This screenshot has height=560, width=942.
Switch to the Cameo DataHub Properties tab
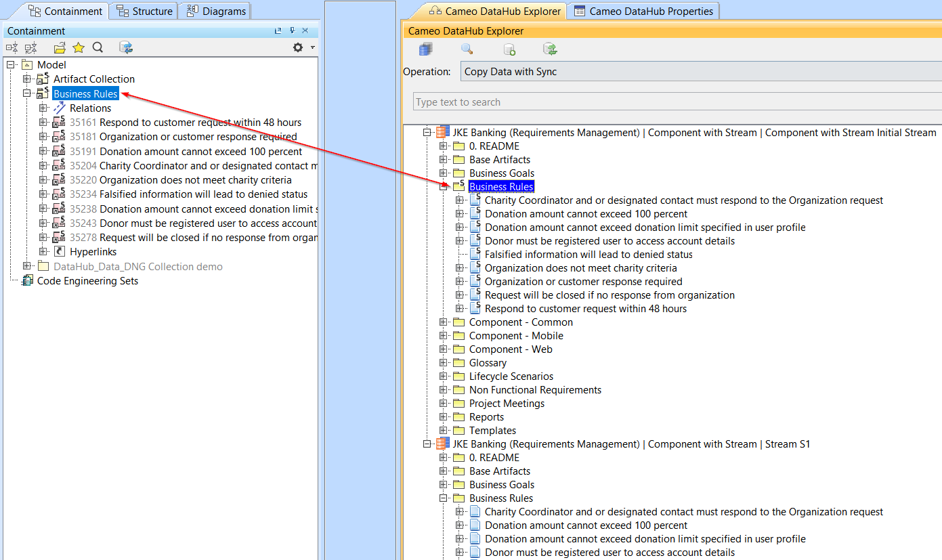(643, 11)
